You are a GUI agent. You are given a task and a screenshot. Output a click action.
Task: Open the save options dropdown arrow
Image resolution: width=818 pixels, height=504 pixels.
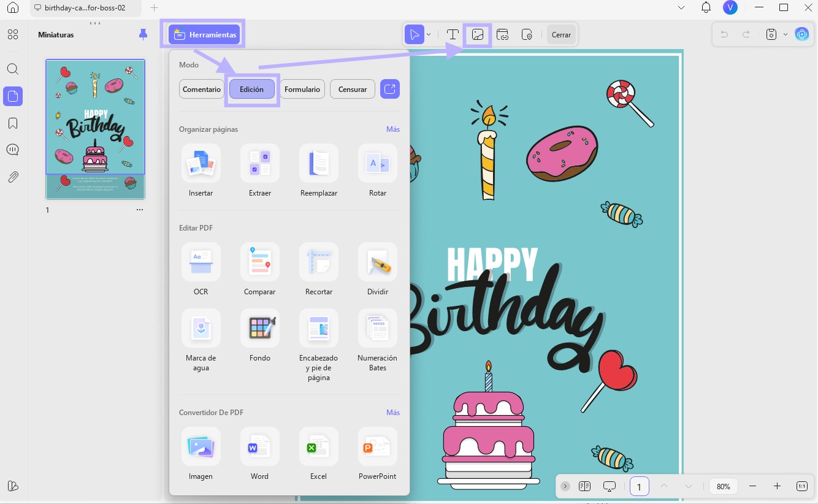tap(786, 35)
